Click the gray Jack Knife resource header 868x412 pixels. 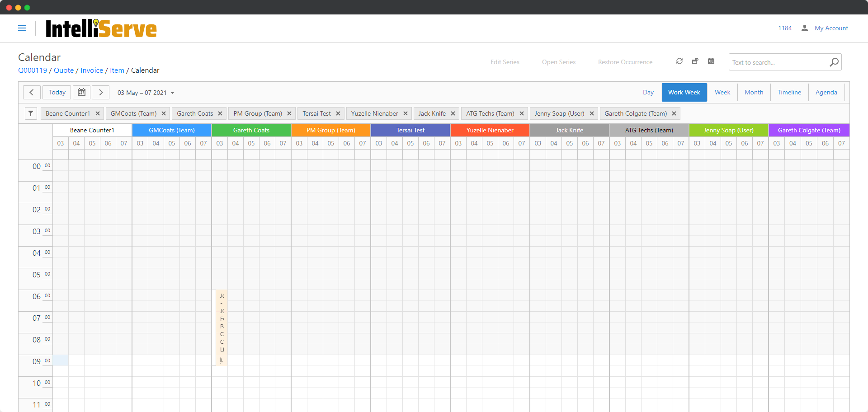point(570,130)
